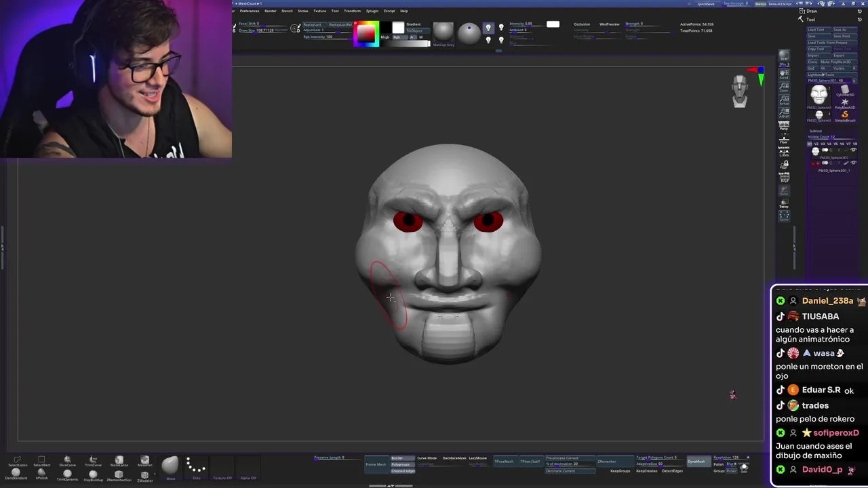Toggle the Floor grid
The image size is (868, 488).
coord(784,139)
